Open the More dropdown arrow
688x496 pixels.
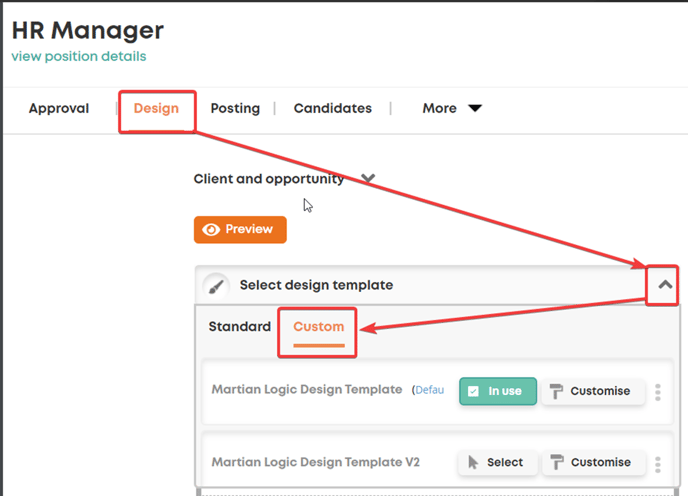[475, 108]
